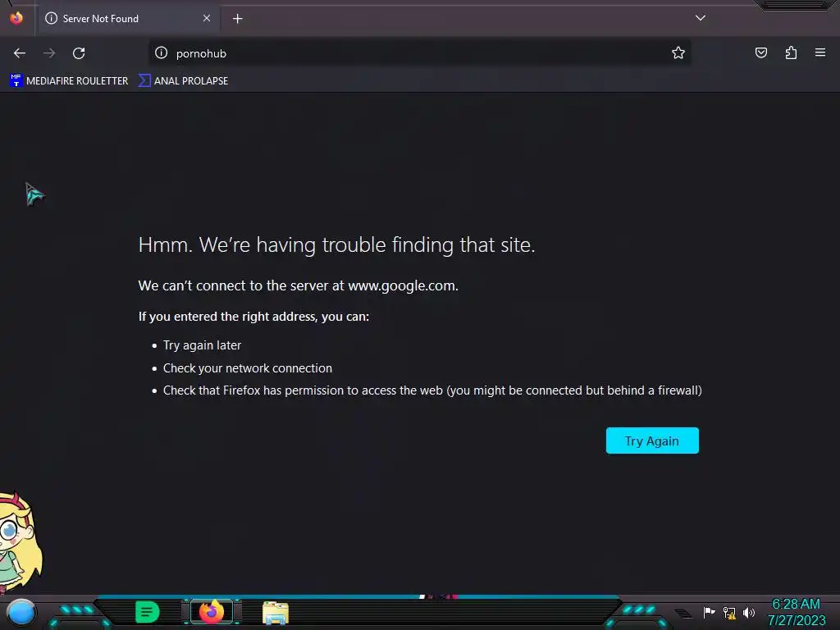Click the forward navigation arrow
This screenshot has width=840, height=630.
49,53
